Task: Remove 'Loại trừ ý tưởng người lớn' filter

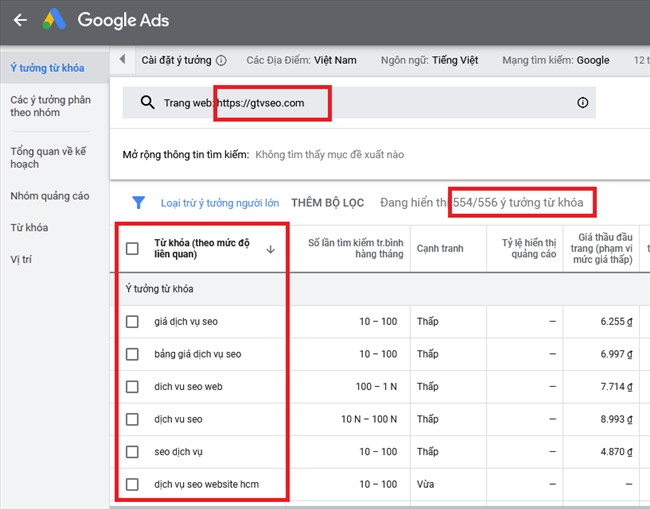Action: 220,203
